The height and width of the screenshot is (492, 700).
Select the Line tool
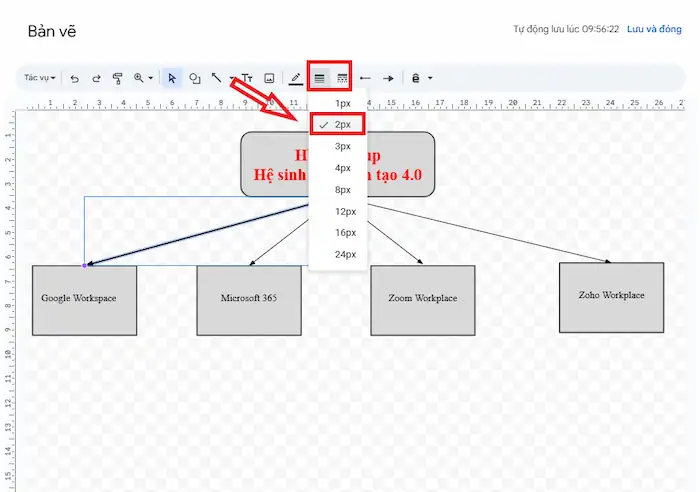[x=217, y=78]
